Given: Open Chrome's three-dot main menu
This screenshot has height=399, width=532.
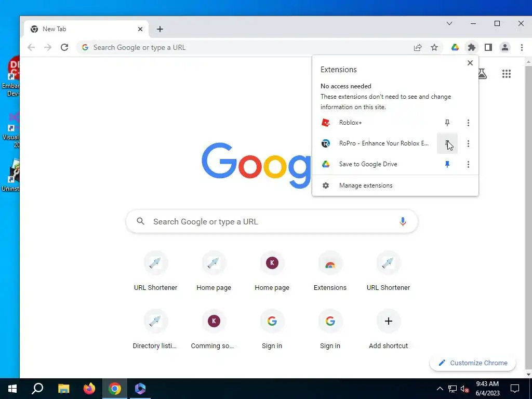Looking at the screenshot, I should pos(522,47).
